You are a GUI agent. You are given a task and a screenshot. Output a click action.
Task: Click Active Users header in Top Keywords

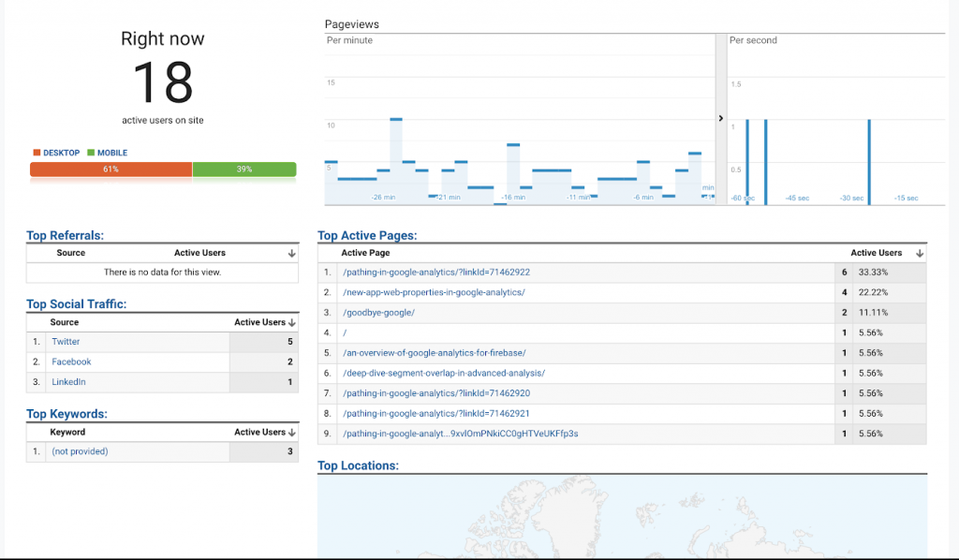coord(260,433)
